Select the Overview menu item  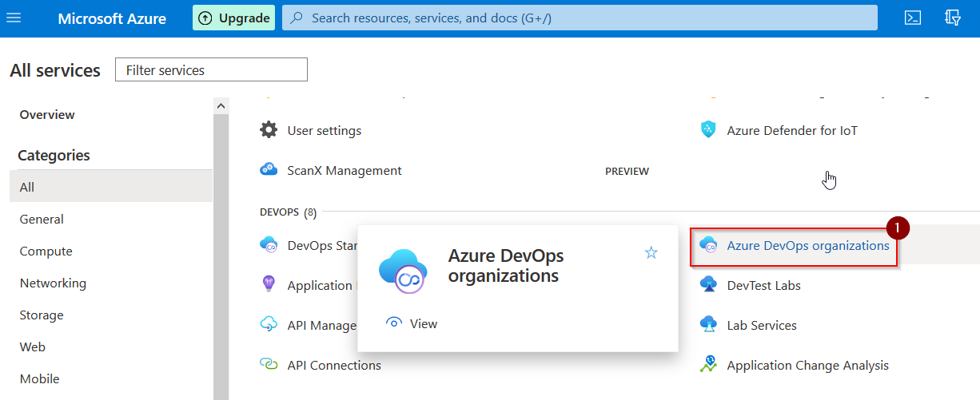click(47, 115)
